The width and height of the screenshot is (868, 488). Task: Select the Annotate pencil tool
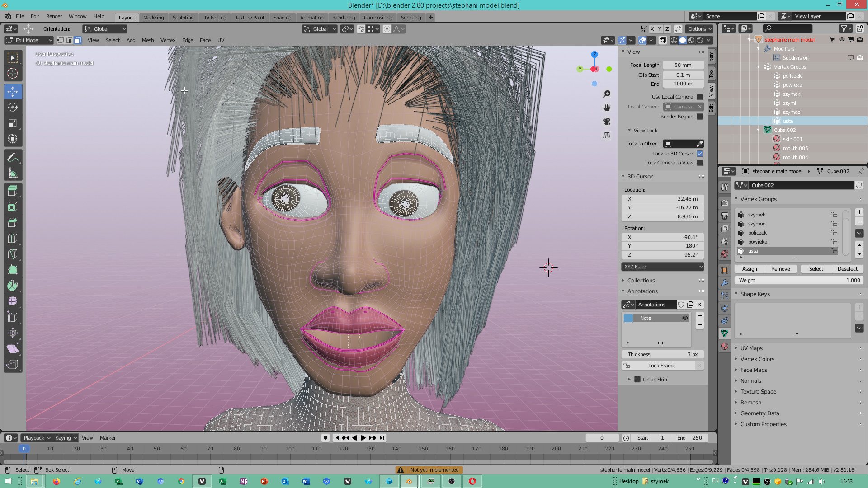click(x=13, y=157)
